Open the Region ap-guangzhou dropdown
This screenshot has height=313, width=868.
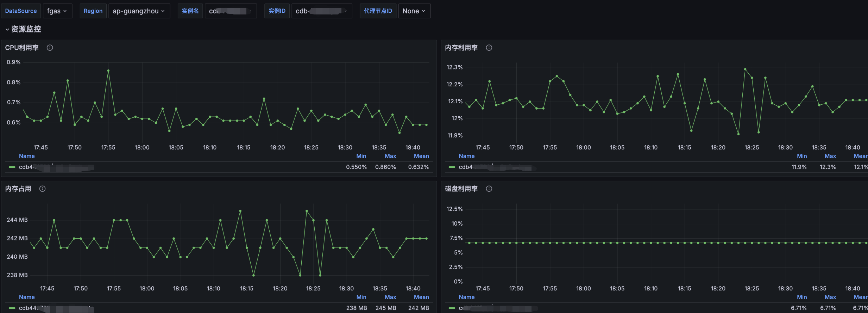pos(139,11)
